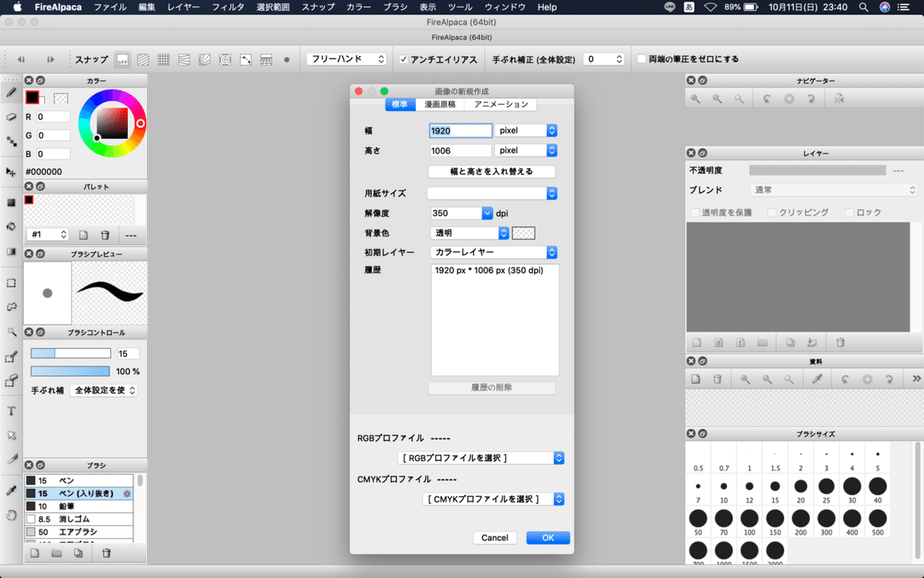Enable parallel lines snap

point(143,59)
